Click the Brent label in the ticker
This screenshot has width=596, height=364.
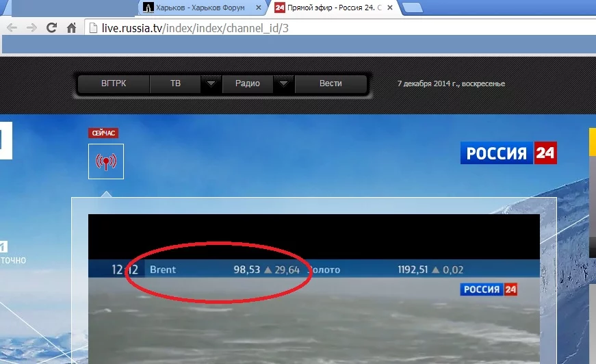pos(163,270)
